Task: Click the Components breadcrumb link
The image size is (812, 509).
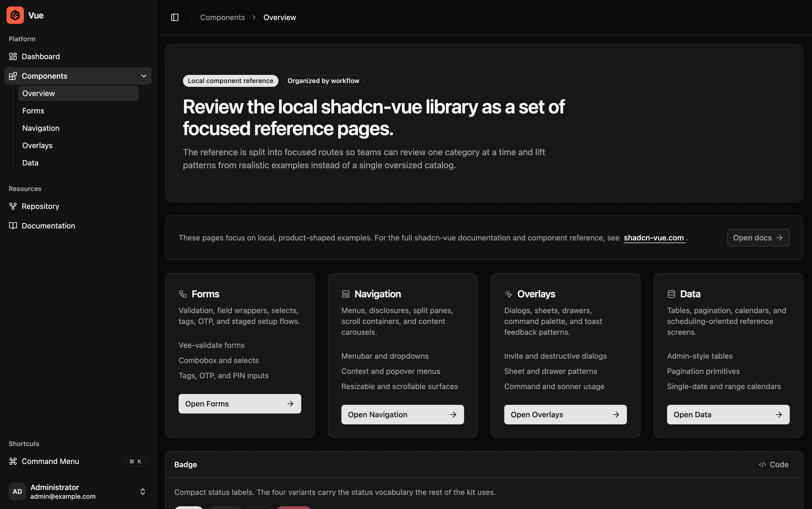Action: tap(223, 18)
